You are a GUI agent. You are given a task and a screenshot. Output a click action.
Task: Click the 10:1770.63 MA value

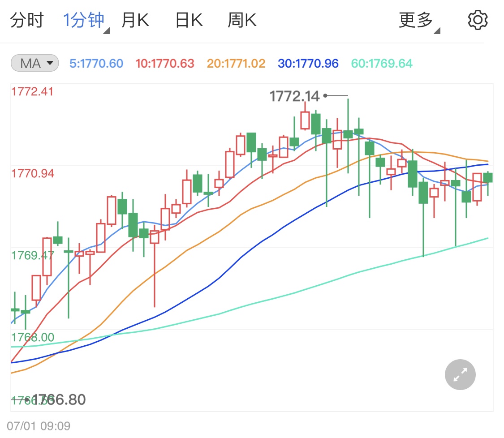click(164, 63)
